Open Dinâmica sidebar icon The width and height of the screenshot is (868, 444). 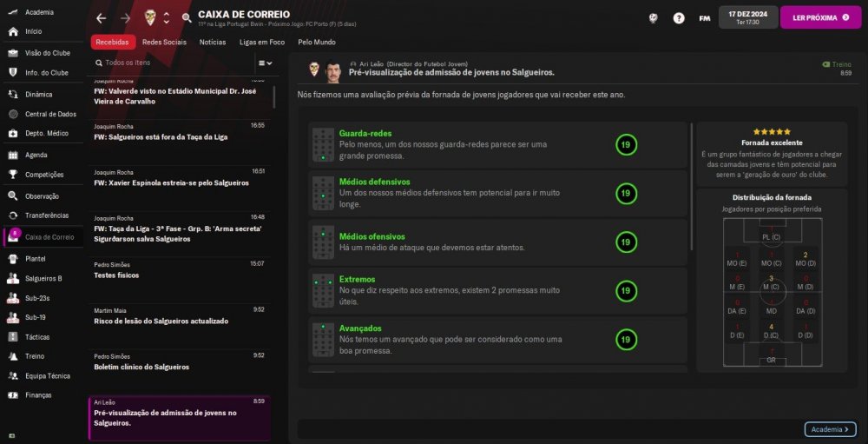14,94
